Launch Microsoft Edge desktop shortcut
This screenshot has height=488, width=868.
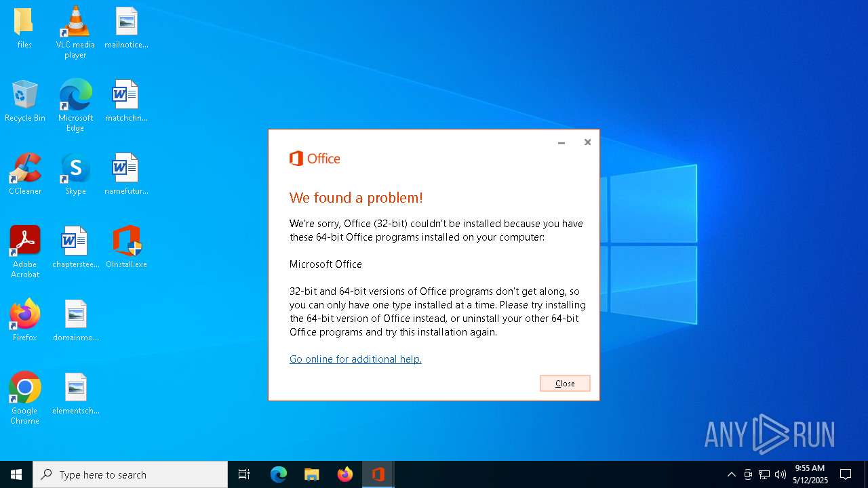[75, 105]
